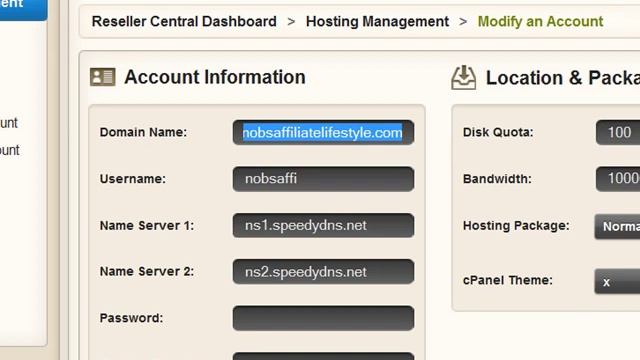Click the Disk Quota label
This screenshot has width=640, height=360.
pos(498,132)
